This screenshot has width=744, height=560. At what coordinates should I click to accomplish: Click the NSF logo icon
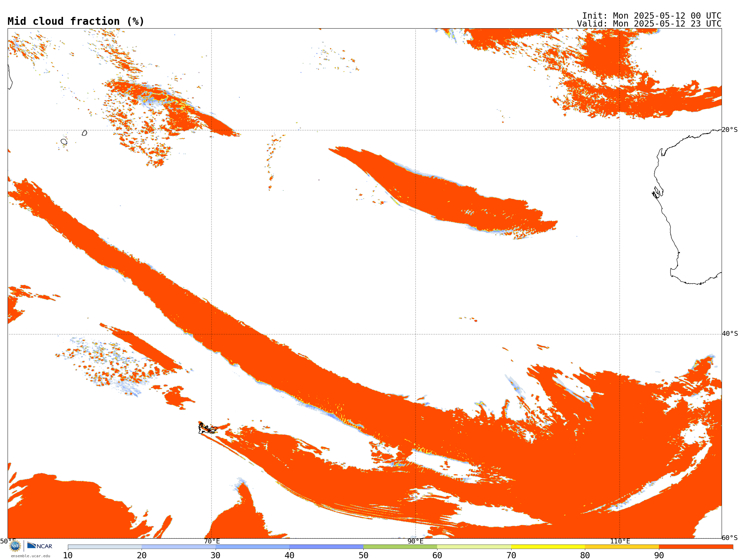pos(15,546)
